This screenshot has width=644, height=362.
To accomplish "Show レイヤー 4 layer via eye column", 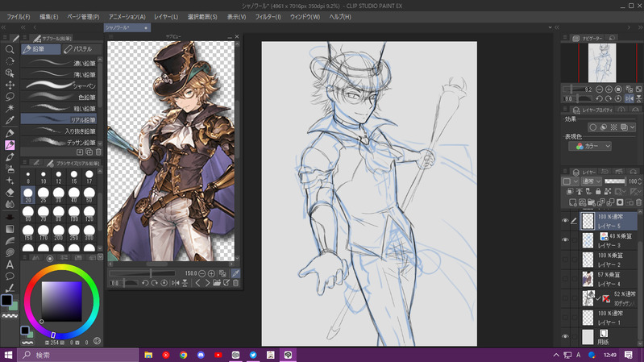I will (x=565, y=279).
